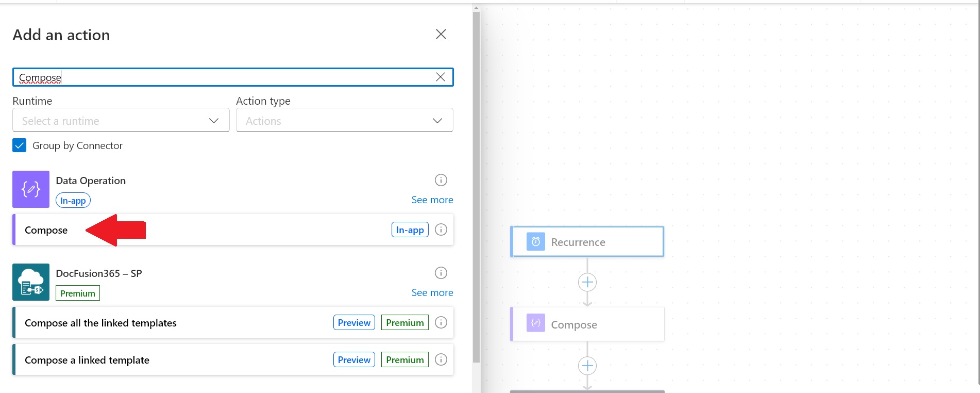Add step after Recurrence trigger
Image resolution: width=980 pixels, height=393 pixels.
[587, 282]
